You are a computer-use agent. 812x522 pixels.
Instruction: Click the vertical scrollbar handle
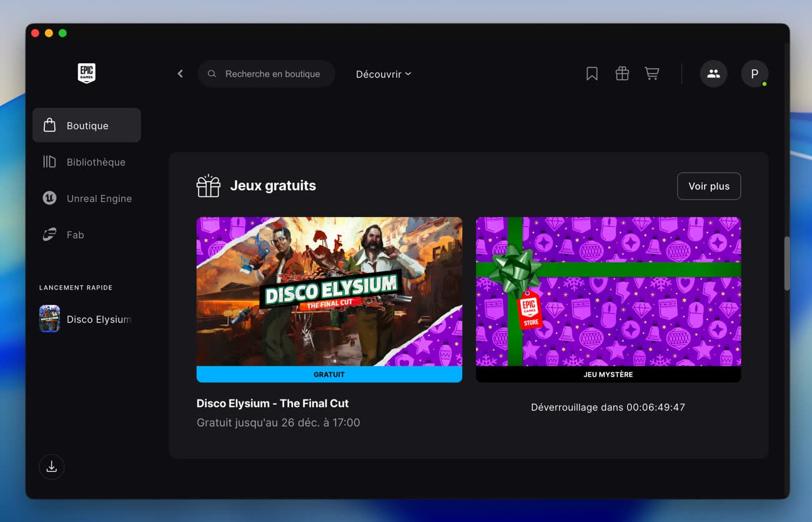tap(786, 263)
